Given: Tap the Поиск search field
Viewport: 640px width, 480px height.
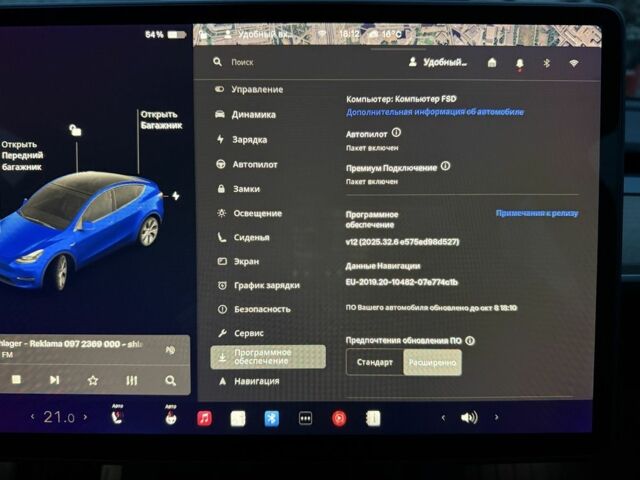Looking at the screenshot, I should (300, 62).
